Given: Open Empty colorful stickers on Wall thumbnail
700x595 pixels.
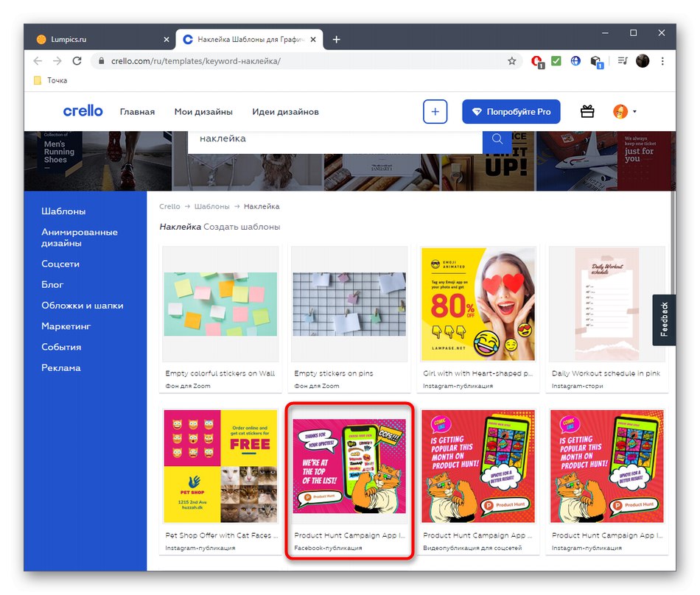Looking at the screenshot, I should coord(220,304).
